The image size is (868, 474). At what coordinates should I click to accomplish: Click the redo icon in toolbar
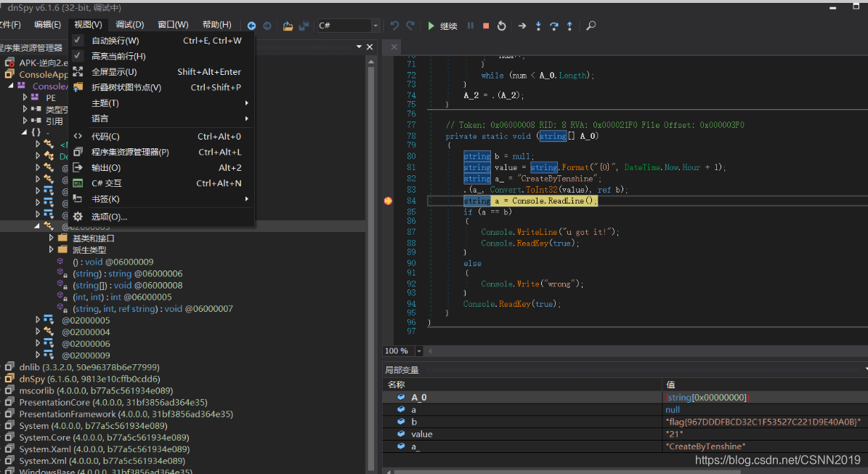(410, 25)
